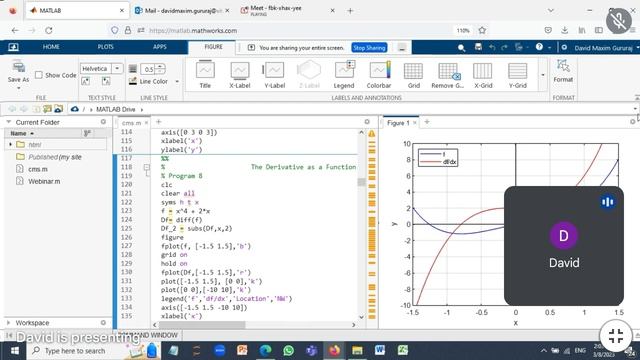Open Firefox from the taskbar
The image size is (640, 360).
pos(334,350)
